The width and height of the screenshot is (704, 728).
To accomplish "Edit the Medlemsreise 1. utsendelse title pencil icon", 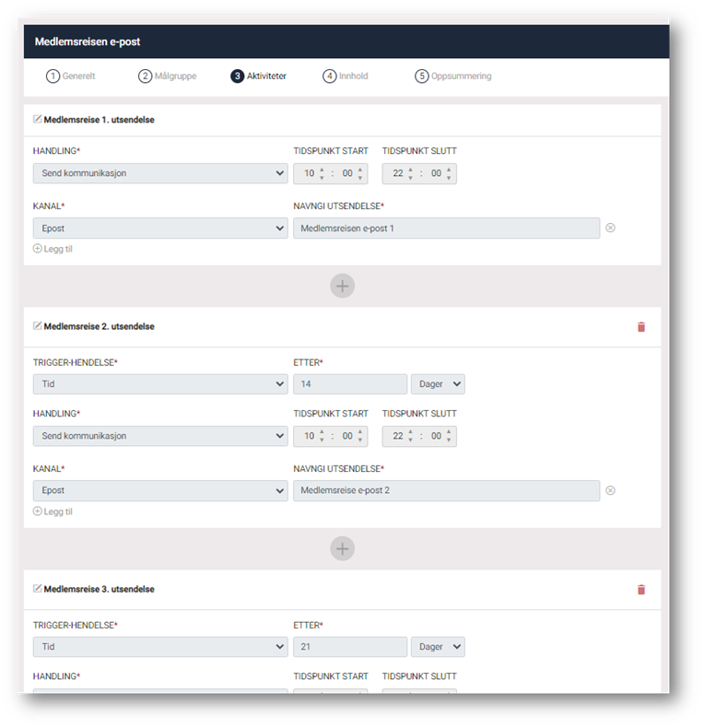I will coord(37,119).
